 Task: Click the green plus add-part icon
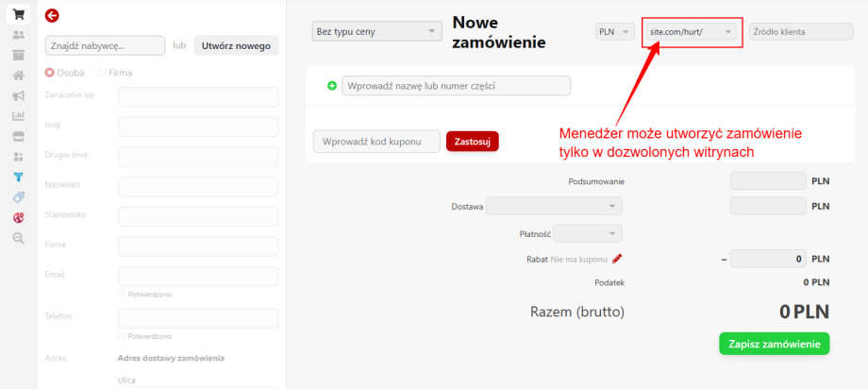331,86
